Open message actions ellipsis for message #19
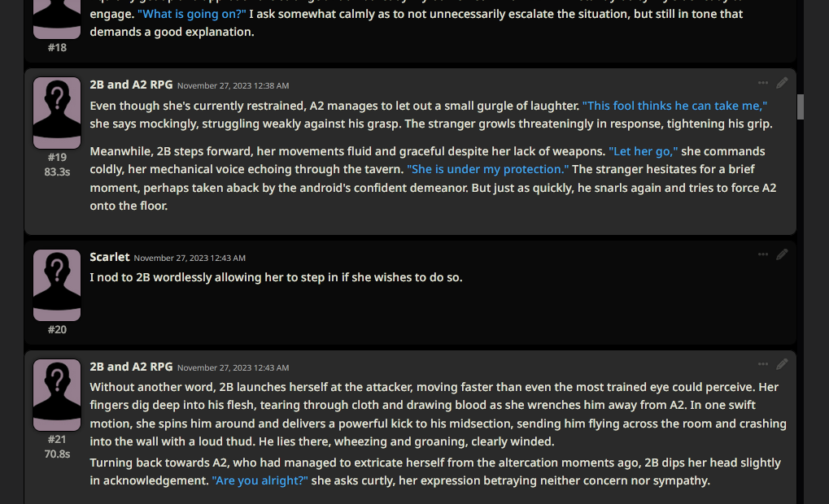829x504 pixels. (763, 82)
